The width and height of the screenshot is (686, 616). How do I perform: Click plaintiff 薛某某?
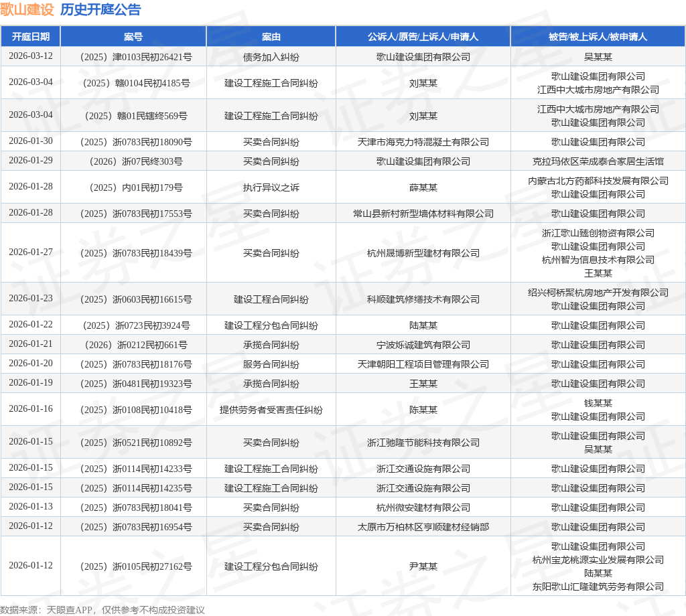[423, 187]
